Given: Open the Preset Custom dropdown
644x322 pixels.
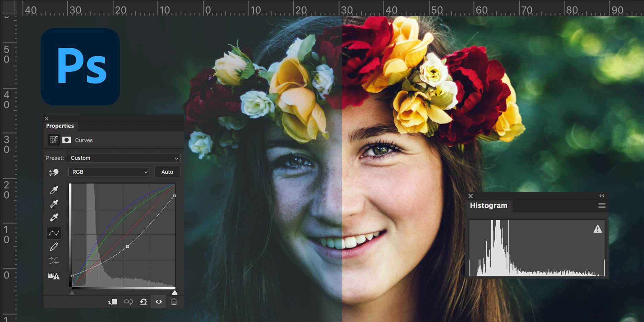Looking at the screenshot, I should coord(124,158).
